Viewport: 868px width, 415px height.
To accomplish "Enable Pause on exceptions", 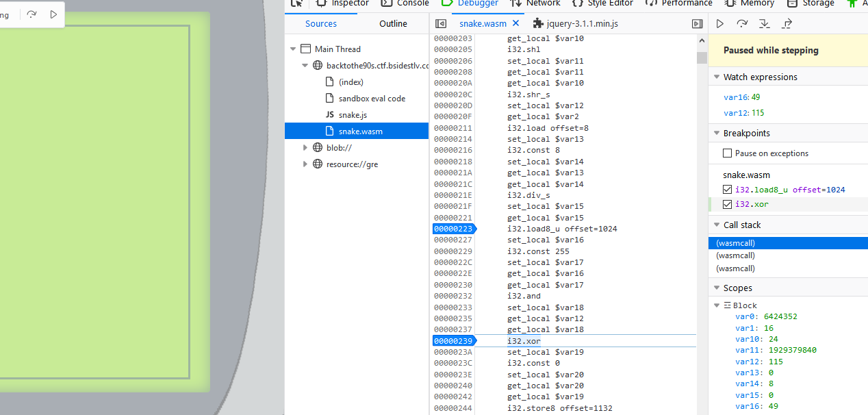I will point(728,153).
